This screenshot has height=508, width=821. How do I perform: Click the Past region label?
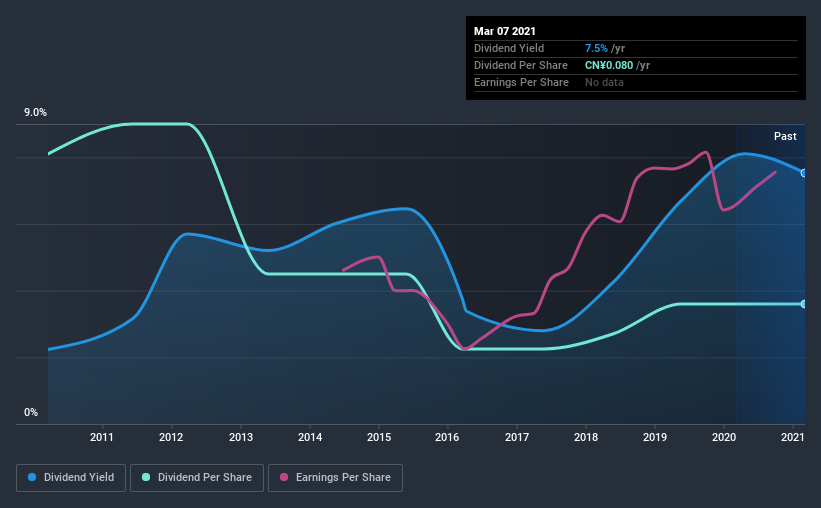tap(785, 136)
